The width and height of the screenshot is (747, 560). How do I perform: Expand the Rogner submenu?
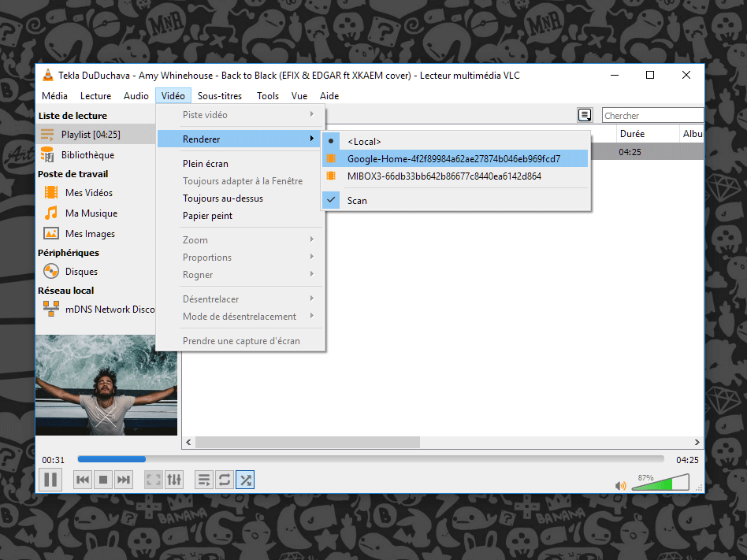(240, 275)
